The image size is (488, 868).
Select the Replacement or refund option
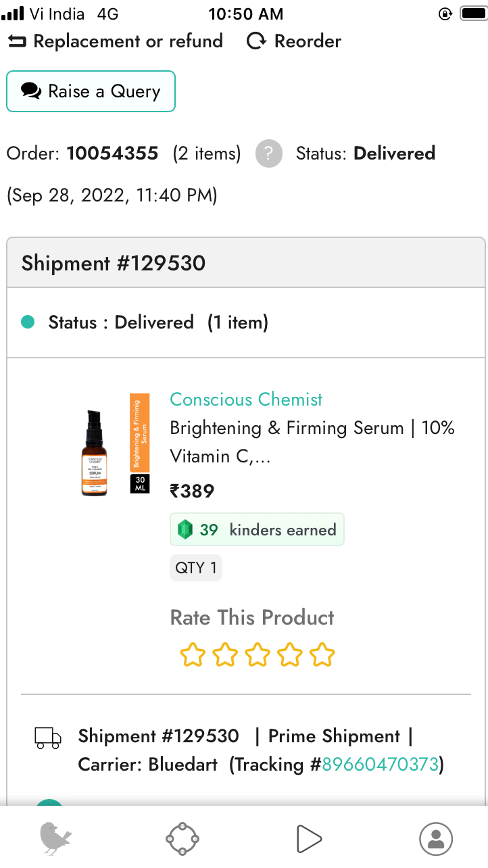[x=115, y=41]
